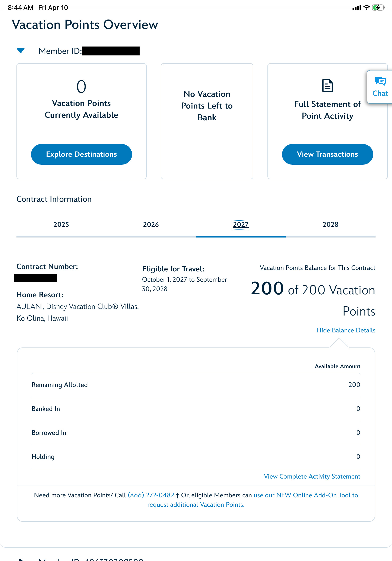Image resolution: width=392 pixels, height=561 pixels.
Task: Tap the cellular signal bars icon
Action: 357,8
